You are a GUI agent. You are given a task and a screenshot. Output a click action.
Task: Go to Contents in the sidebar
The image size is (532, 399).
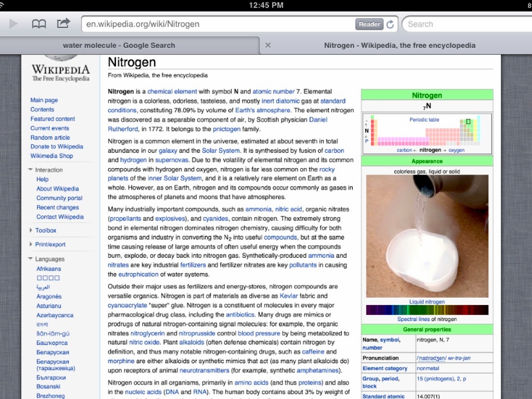[x=42, y=109]
